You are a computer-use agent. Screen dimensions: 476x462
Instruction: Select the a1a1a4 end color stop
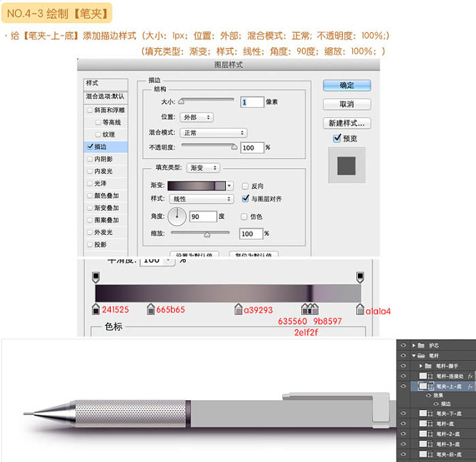coord(360,309)
